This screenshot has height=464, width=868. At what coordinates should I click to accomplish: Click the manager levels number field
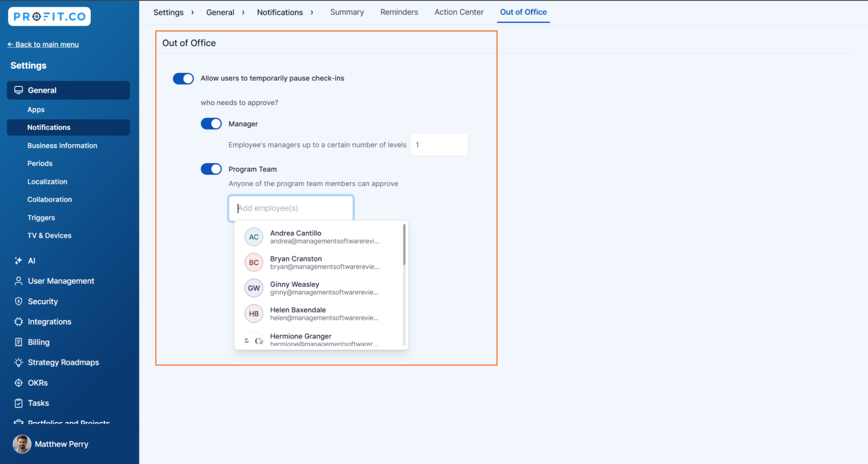click(x=439, y=145)
